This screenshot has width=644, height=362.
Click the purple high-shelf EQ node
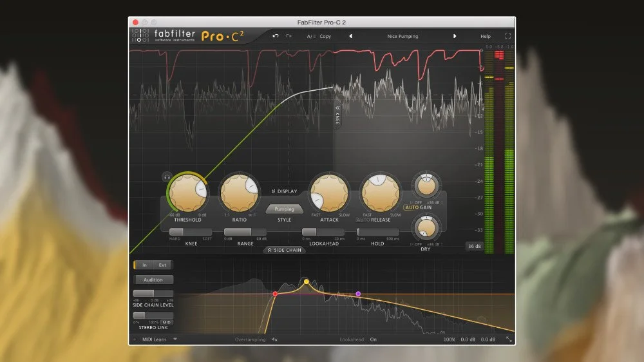coord(358,294)
